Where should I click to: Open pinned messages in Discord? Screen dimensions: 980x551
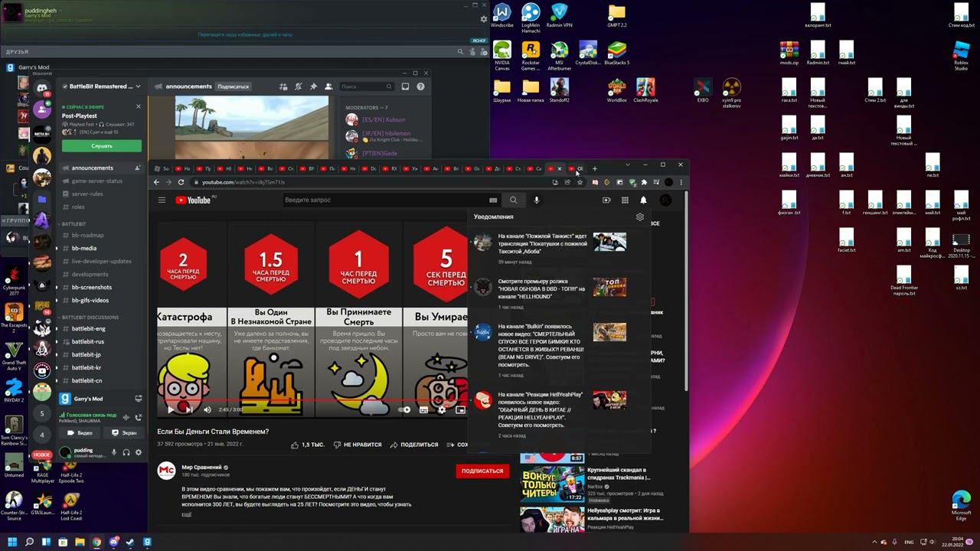tap(313, 86)
